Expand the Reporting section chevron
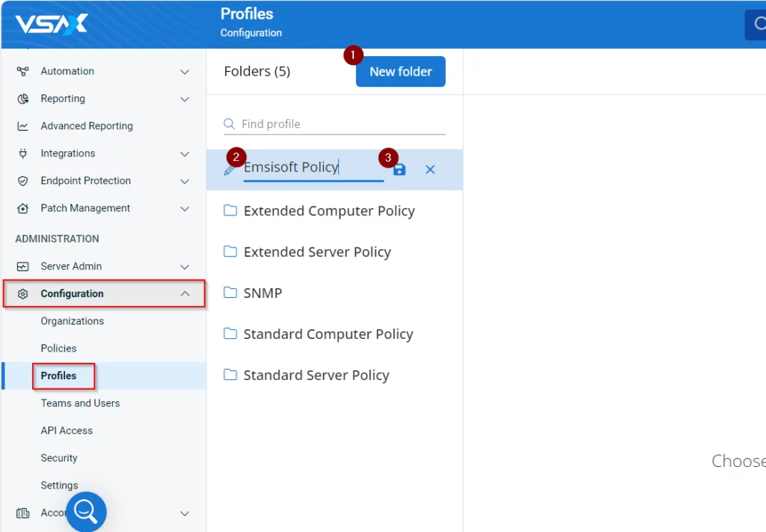The height and width of the screenshot is (532, 766). click(185, 99)
